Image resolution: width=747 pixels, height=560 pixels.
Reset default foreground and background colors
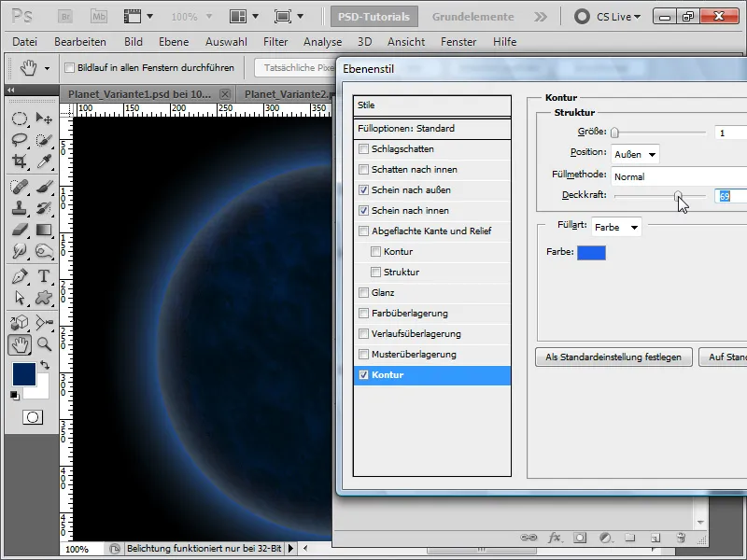[x=15, y=395]
